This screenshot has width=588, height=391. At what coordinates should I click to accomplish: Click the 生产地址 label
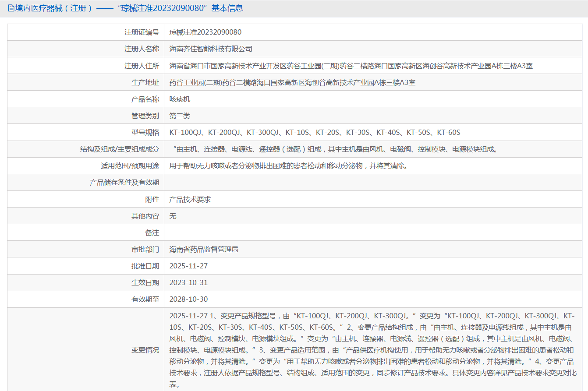(145, 82)
